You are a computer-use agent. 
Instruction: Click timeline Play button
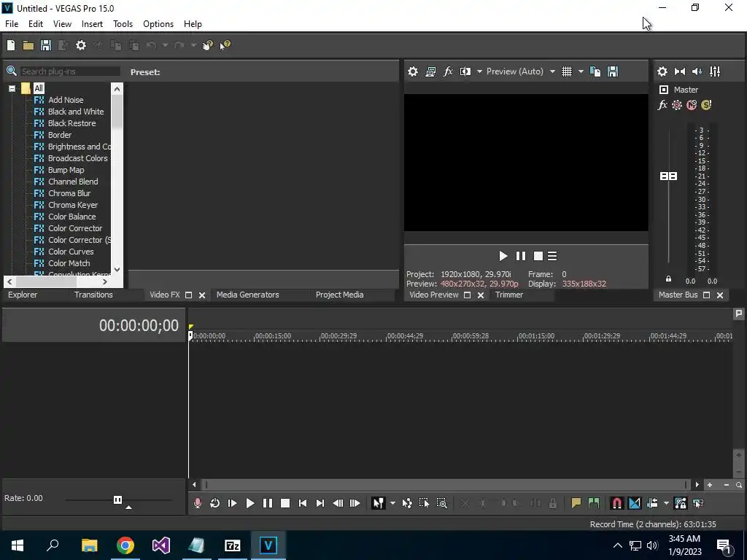[249, 503]
